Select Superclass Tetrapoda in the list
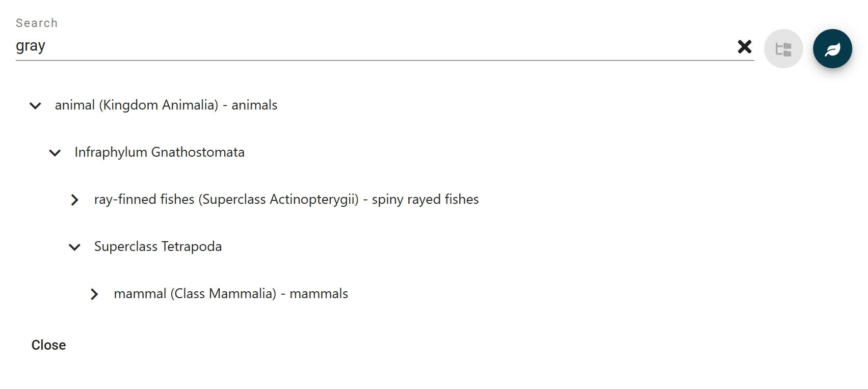Screen dimensions: 868x389 tap(158, 247)
